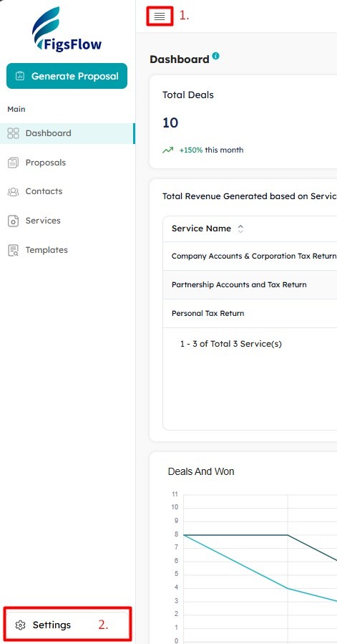Select the Partnership Accounts and Tax Return row
Screen dimensions: 337x644
click(250, 284)
